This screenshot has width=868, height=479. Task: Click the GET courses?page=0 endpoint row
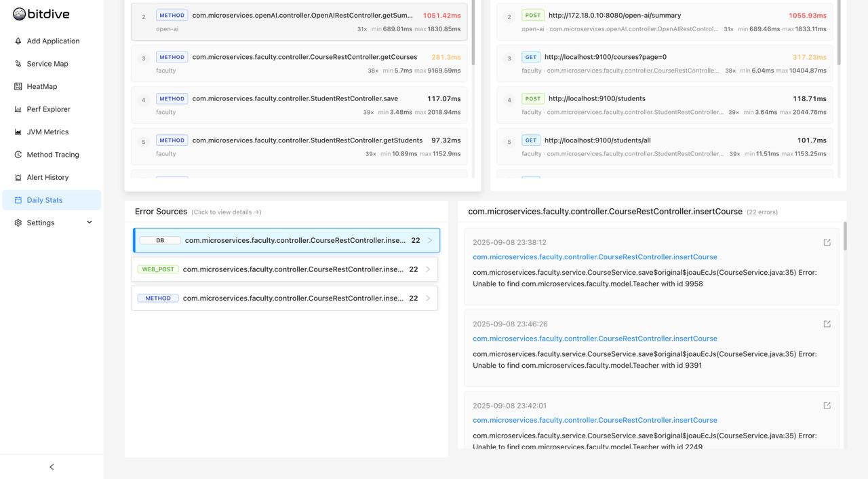(665, 64)
